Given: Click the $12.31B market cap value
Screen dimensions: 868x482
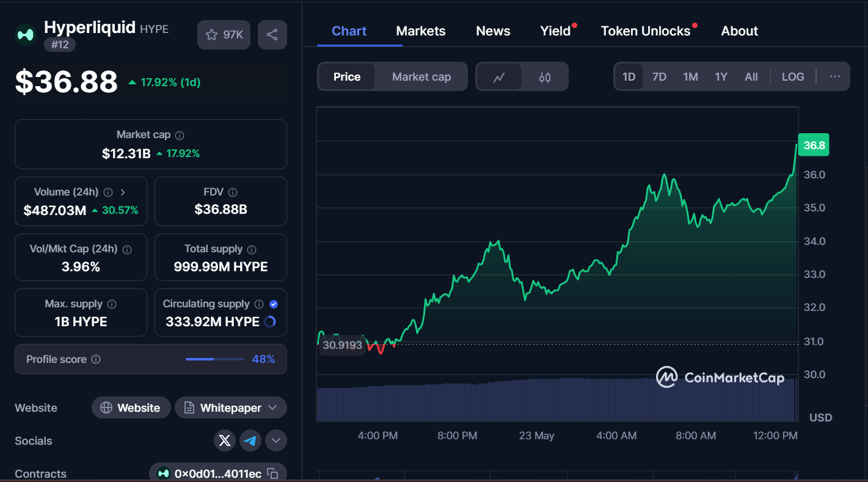Looking at the screenshot, I should (x=126, y=153).
